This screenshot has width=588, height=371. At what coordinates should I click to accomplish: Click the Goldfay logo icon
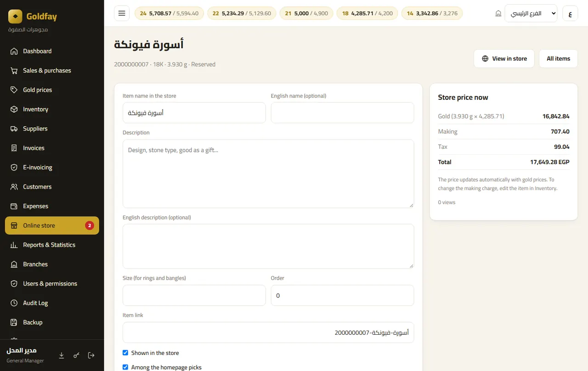(x=15, y=17)
